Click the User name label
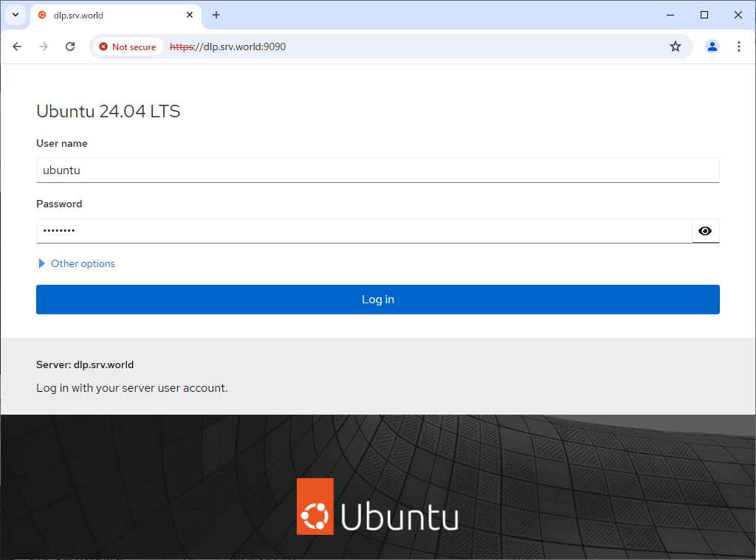Viewport: 756px width, 560px height. (x=62, y=144)
